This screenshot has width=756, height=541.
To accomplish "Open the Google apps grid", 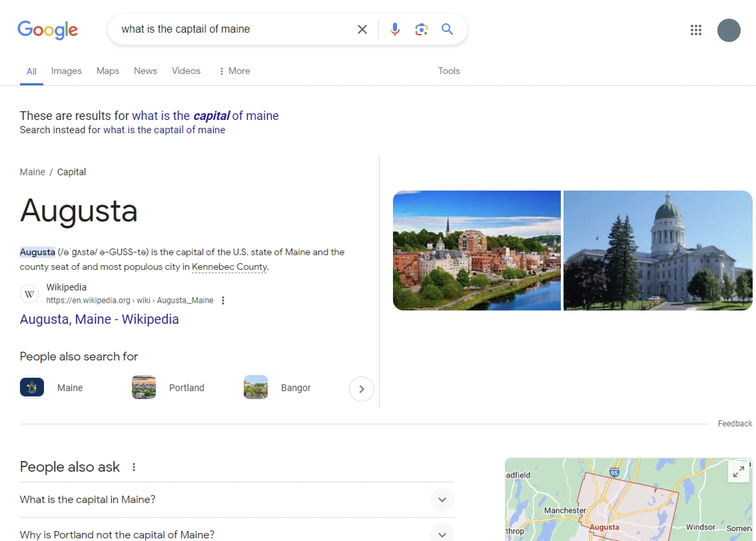I will click(696, 30).
